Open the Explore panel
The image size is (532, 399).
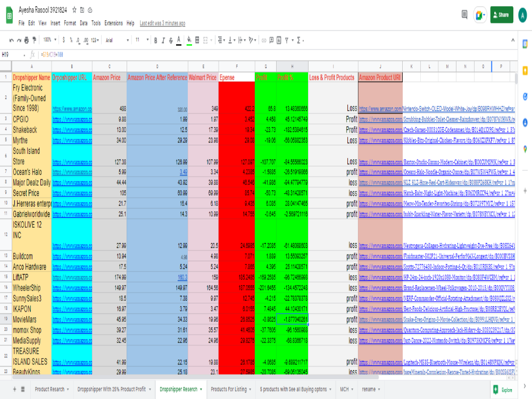(x=503, y=390)
